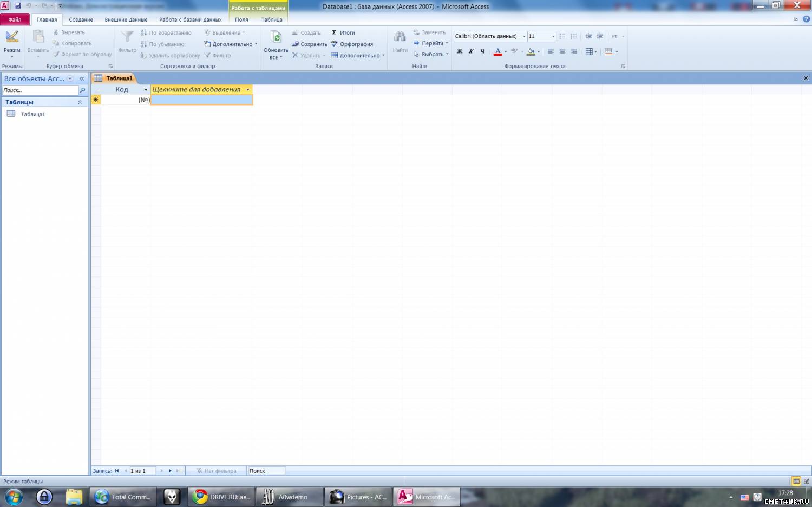Click the magnifier icon in navigation search
Screen dimensions: 812x507
click(x=83, y=90)
